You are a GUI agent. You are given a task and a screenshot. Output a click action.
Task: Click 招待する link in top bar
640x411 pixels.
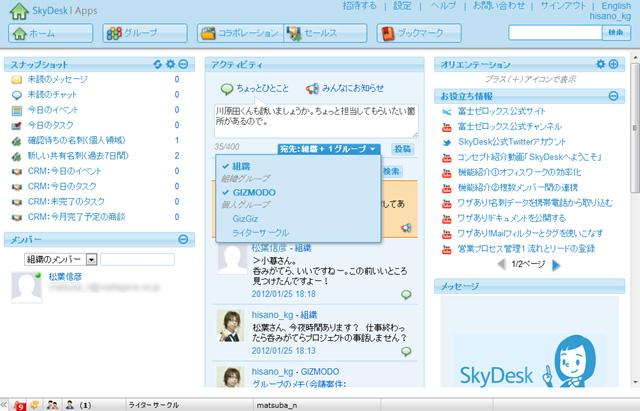pos(359,6)
